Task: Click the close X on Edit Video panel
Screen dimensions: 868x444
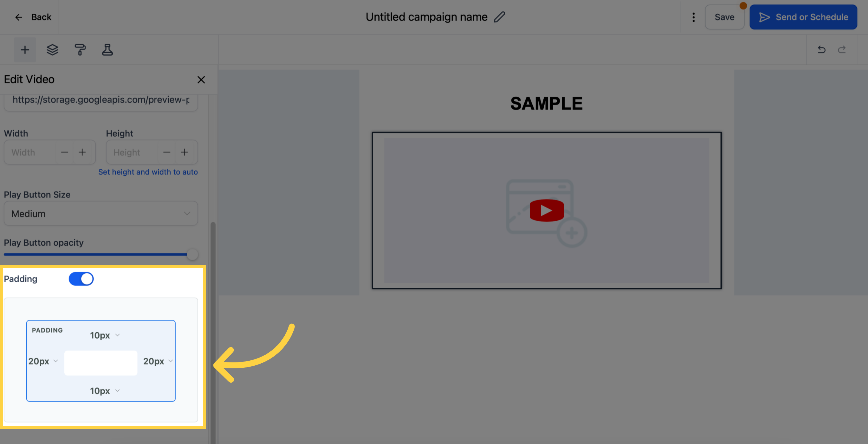Action: click(201, 80)
